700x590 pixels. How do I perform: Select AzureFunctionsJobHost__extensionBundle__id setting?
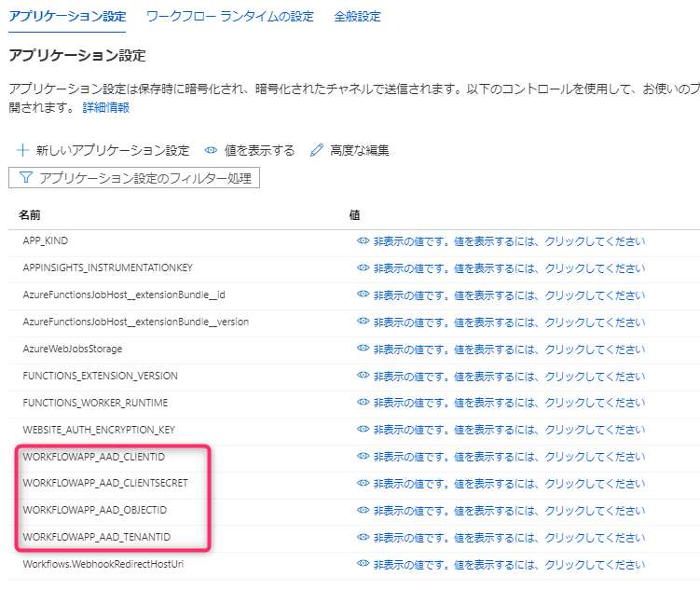pyautogui.click(x=124, y=295)
